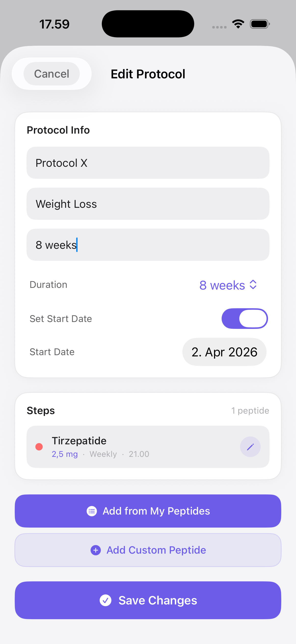
Task: Tap the checkmark icon on Save Changes
Action: (105, 600)
